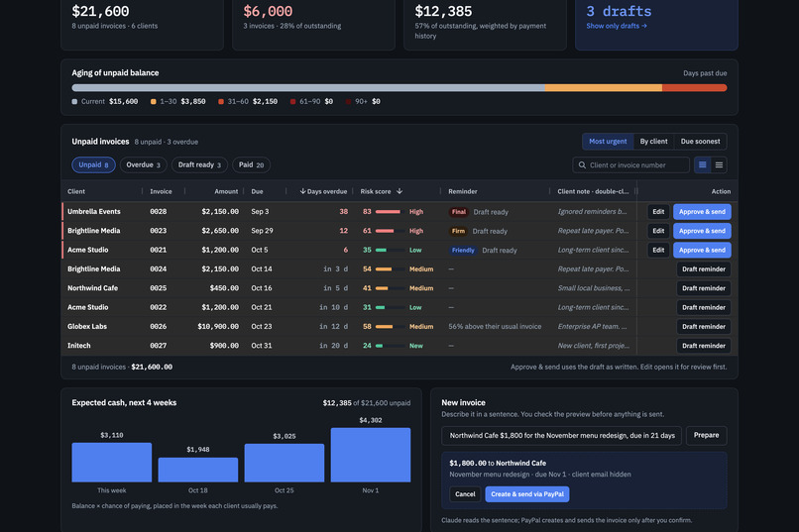The height and width of the screenshot is (532, 799).
Task: Approve & send invoice 0023 reminder
Action: [702, 231]
